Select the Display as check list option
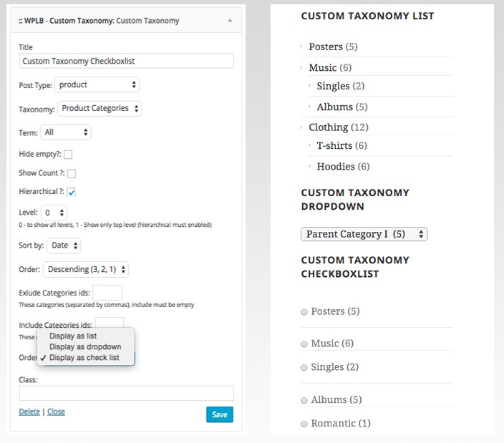The height and width of the screenshot is (443, 504). tap(84, 357)
